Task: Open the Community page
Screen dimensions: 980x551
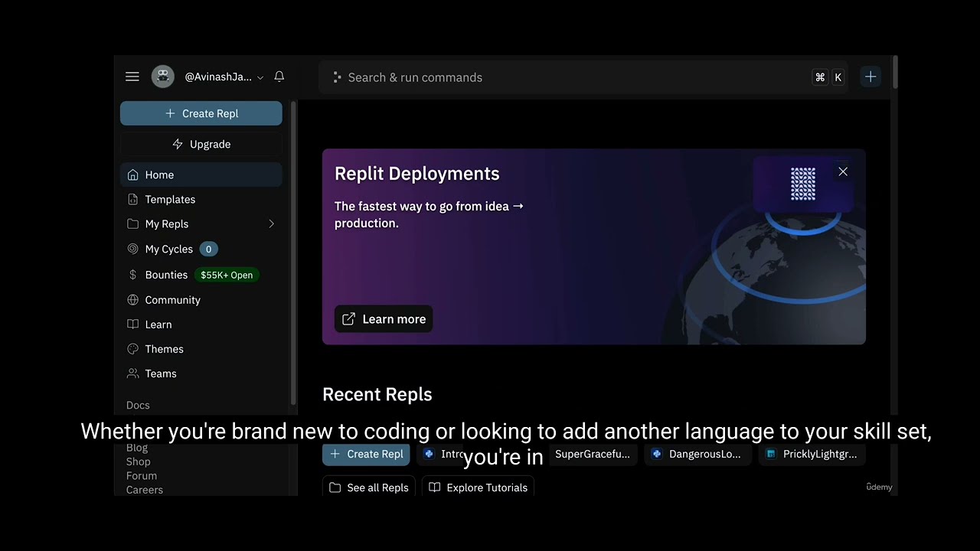Action: pos(201,300)
